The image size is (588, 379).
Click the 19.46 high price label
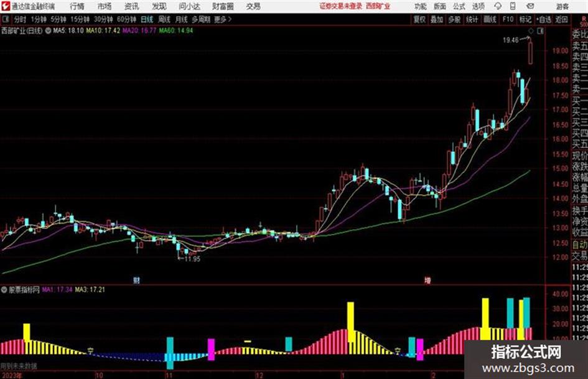pos(510,40)
